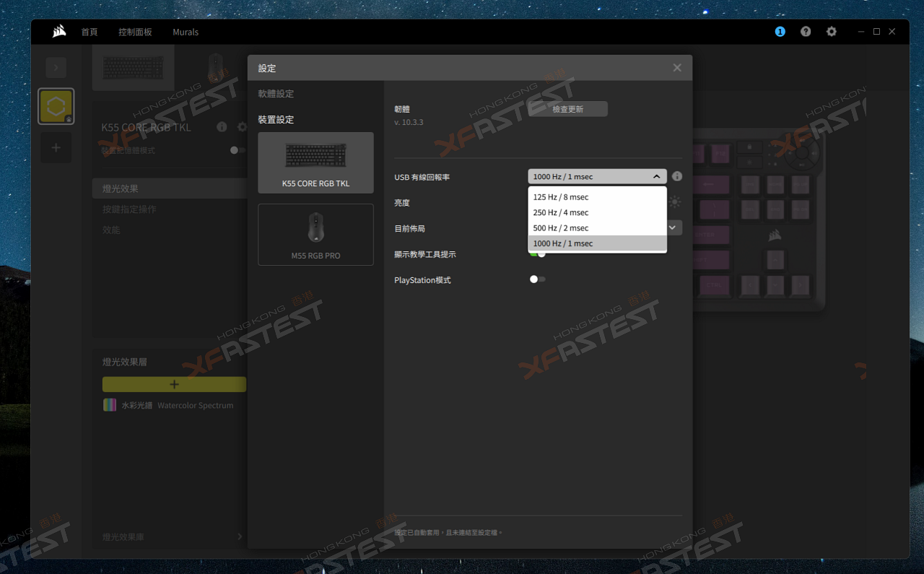Select the M55 RGB PRO device card
The image size is (924, 574).
click(315, 235)
